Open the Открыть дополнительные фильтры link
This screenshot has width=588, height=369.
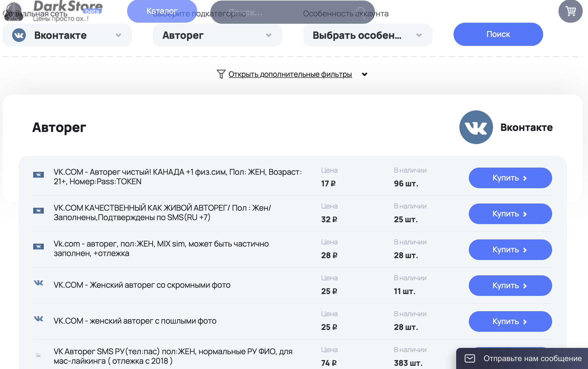tap(290, 74)
